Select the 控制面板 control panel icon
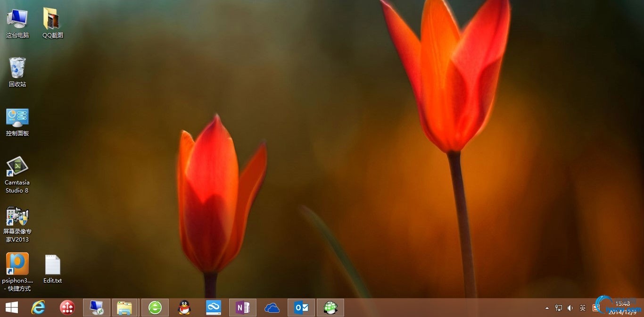 click(x=17, y=122)
